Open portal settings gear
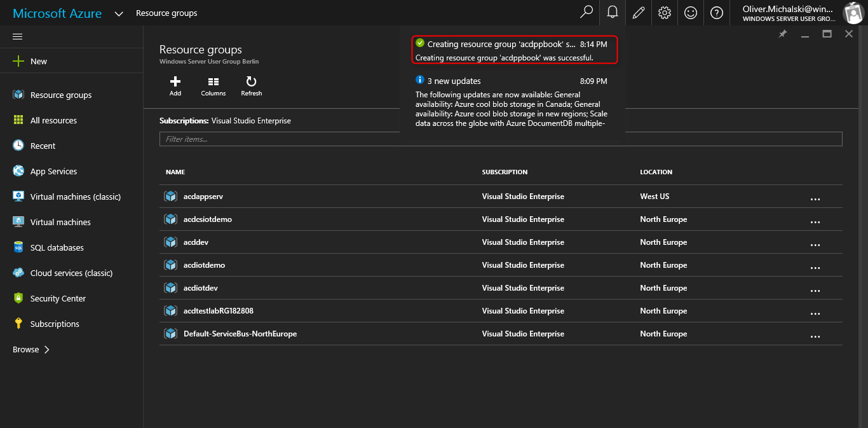 (x=665, y=13)
